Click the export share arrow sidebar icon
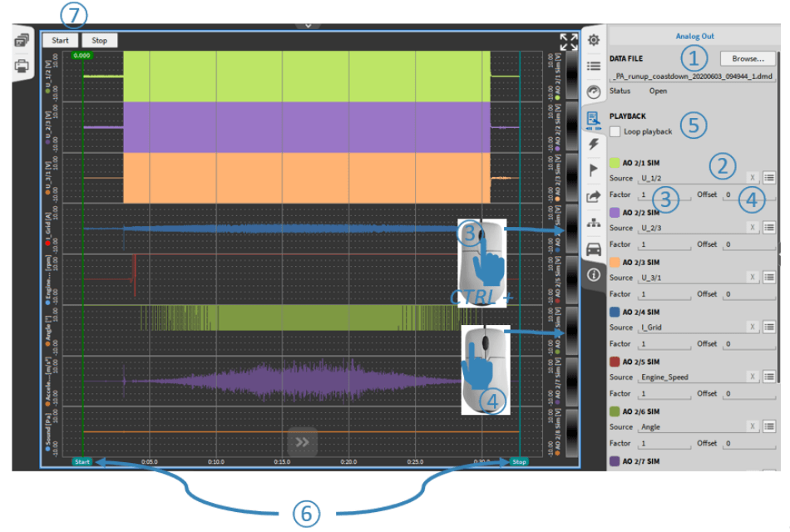This screenshot has height=532, width=790. tap(594, 196)
